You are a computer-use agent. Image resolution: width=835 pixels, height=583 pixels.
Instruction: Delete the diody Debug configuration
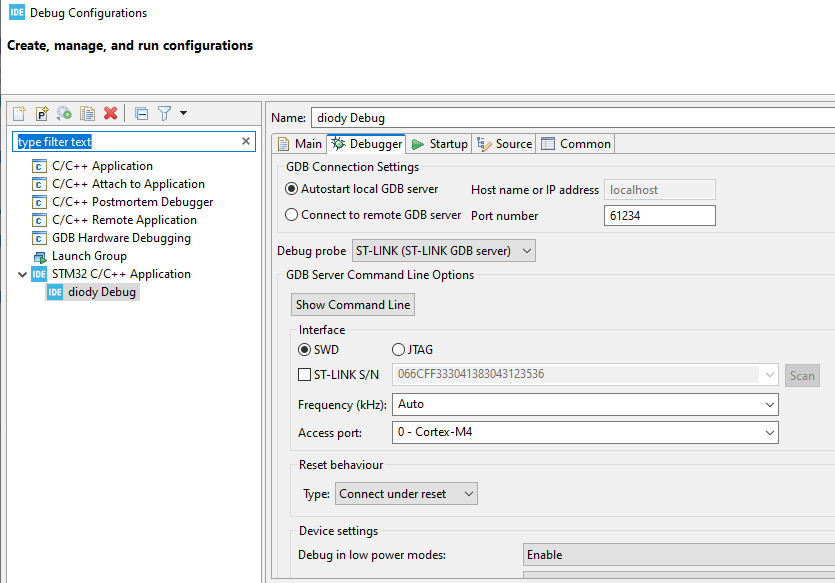coord(109,113)
